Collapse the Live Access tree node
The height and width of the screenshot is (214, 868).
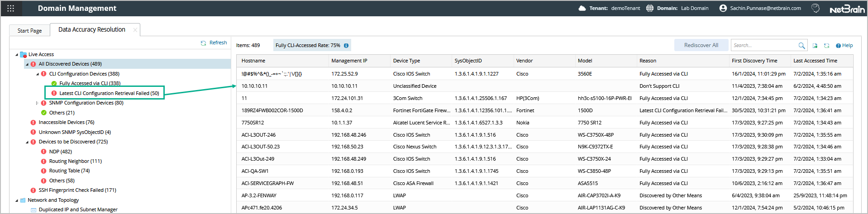pyautogui.click(x=17, y=55)
